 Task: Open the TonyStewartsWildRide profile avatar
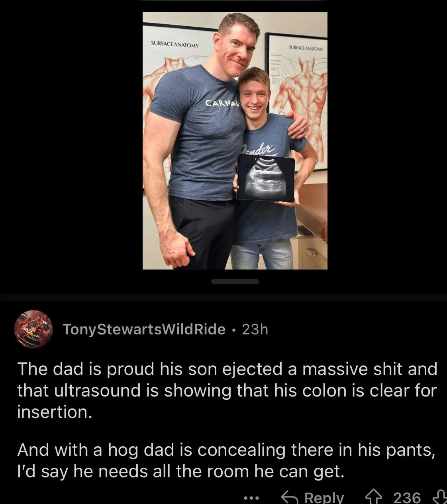[x=33, y=329]
